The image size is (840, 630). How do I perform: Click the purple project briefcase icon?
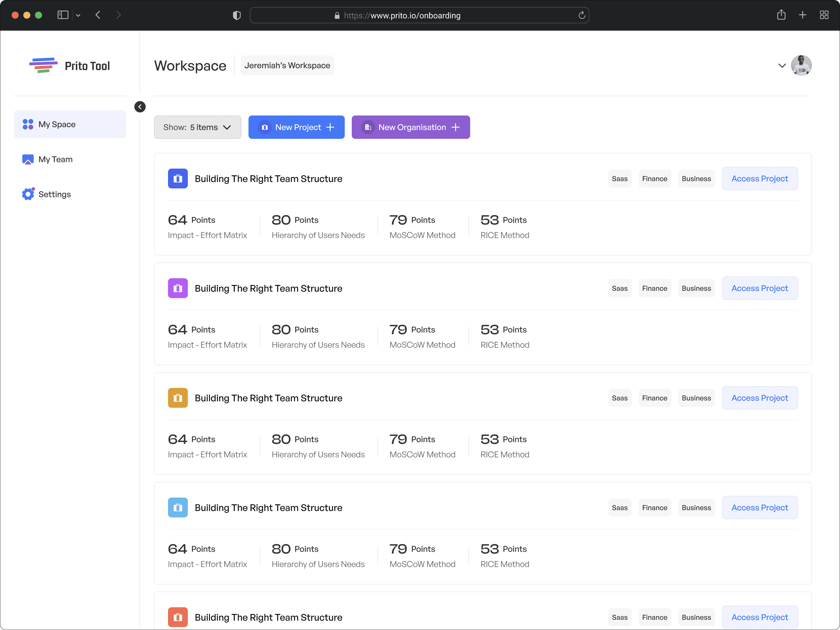pyautogui.click(x=178, y=288)
